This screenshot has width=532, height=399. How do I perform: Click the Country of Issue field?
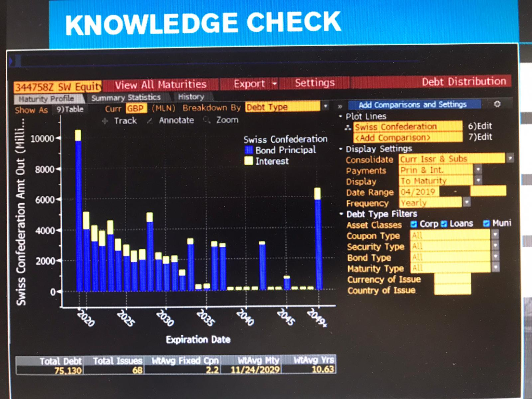coord(453,289)
